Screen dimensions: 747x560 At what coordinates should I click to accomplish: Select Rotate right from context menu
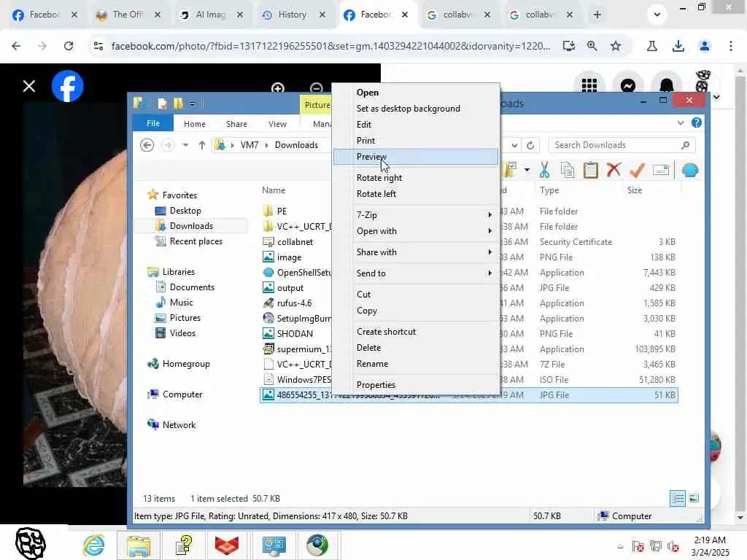(379, 178)
